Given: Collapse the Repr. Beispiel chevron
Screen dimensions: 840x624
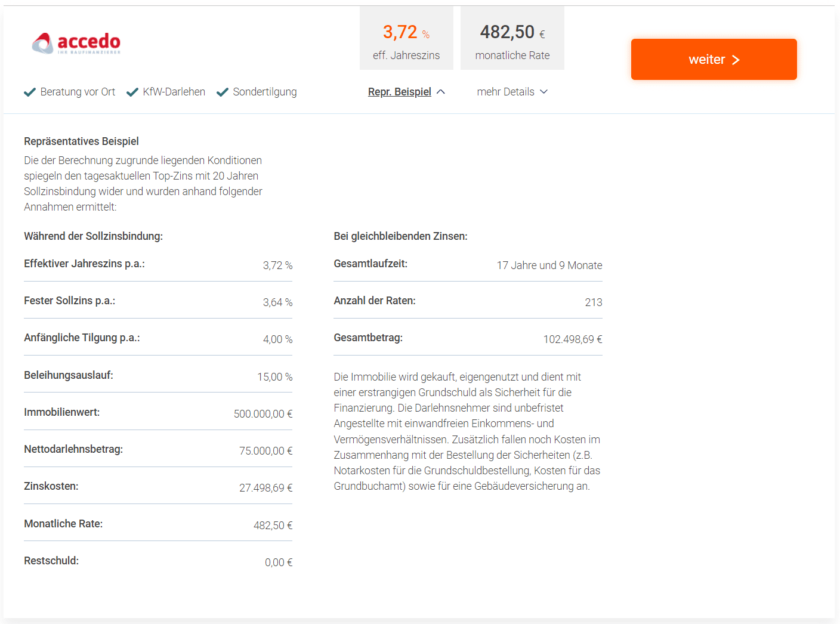Looking at the screenshot, I should (x=441, y=92).
